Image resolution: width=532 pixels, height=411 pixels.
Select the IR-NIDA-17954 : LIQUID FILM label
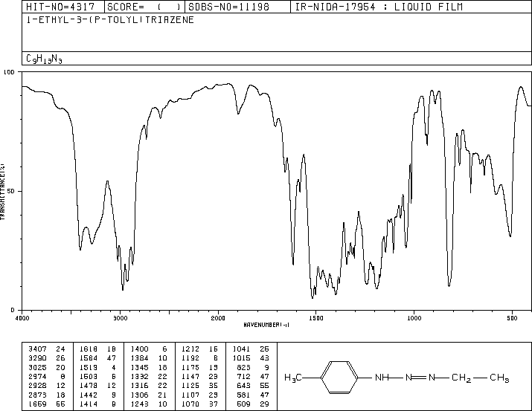379,7
